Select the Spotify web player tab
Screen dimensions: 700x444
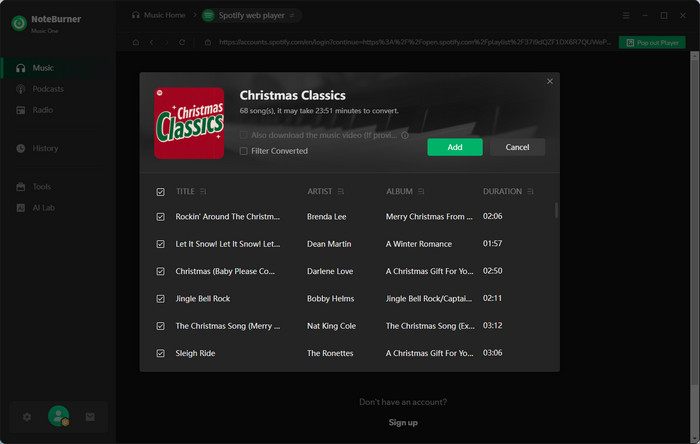(x=251, y=15)
